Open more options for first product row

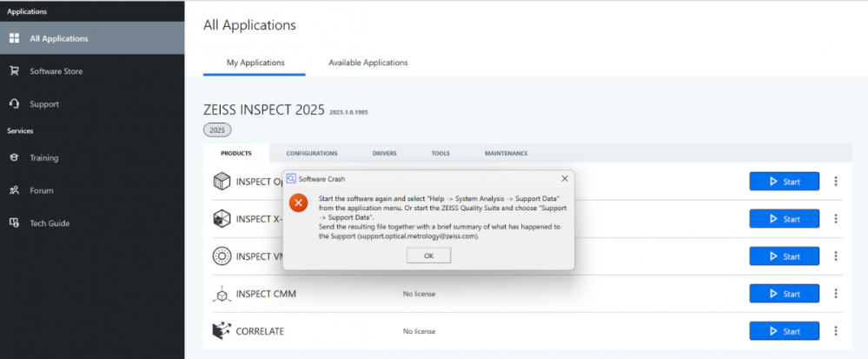click(x=836, y=182)
